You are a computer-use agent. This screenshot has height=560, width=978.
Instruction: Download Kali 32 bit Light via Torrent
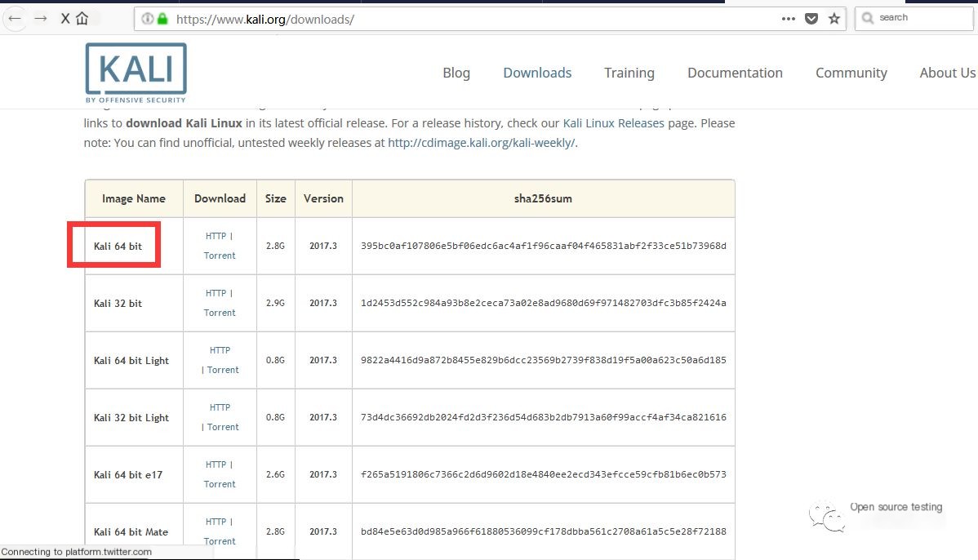point(223,427)
